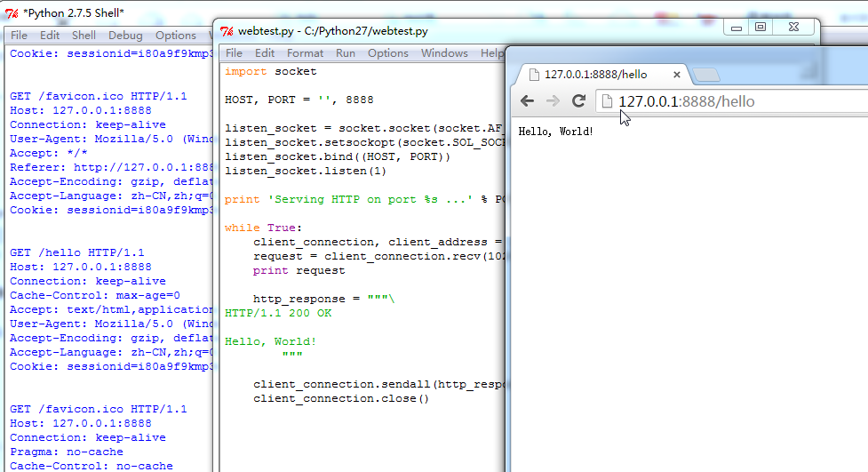This screenshot has width=868, height=472.
Task: Click 'Accept: */*' line in shell
Action: [49, 153]
